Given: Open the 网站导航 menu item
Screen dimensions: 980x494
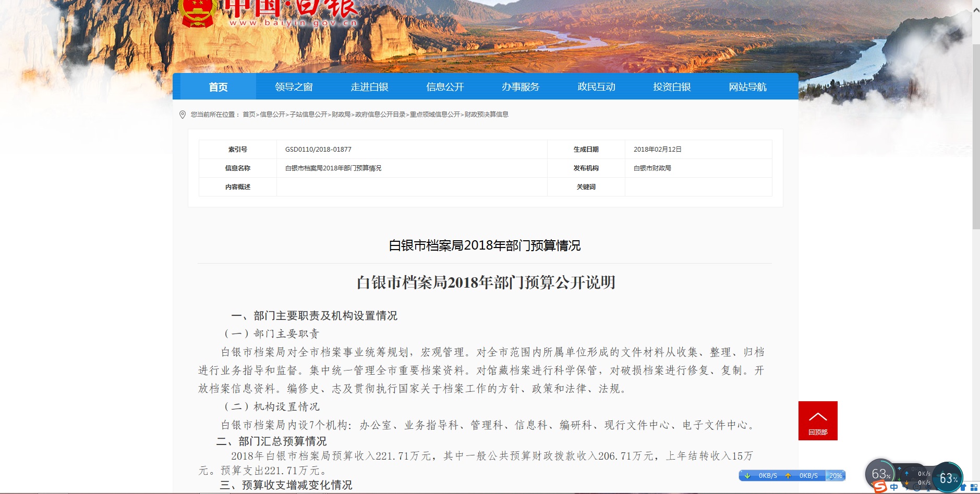Looking at the screenshot, I should 747,87.
